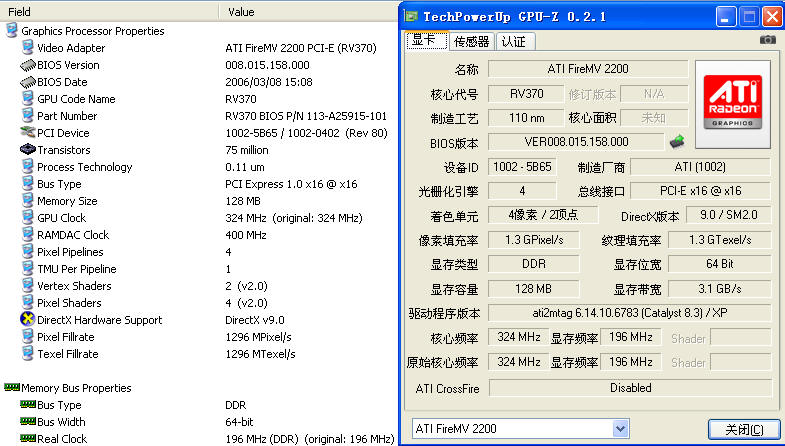This screenshot has width=785, height=446.
Task: Close the GPU-Z window
Action: [772, 17]
